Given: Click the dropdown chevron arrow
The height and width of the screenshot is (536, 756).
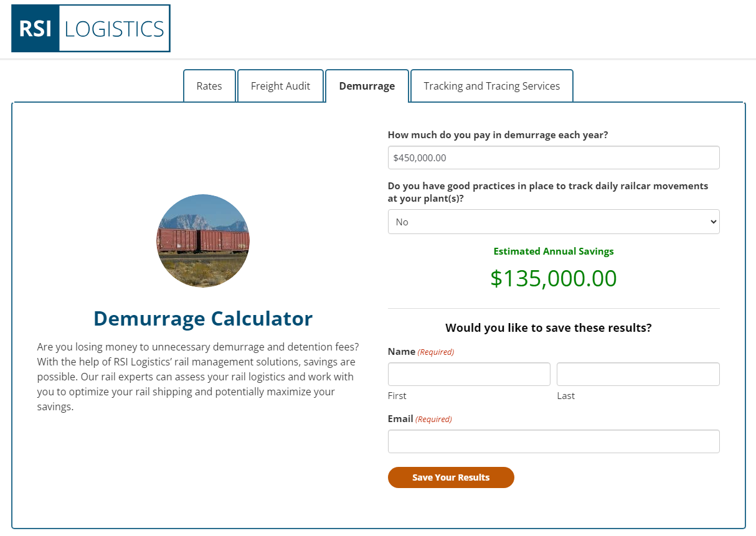Looking at the screenshot, I should 712,222.
